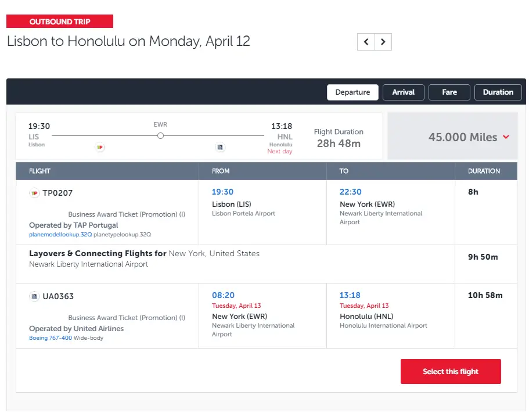Click 19:30 Lisbon departure time

(x=222, y=192)
